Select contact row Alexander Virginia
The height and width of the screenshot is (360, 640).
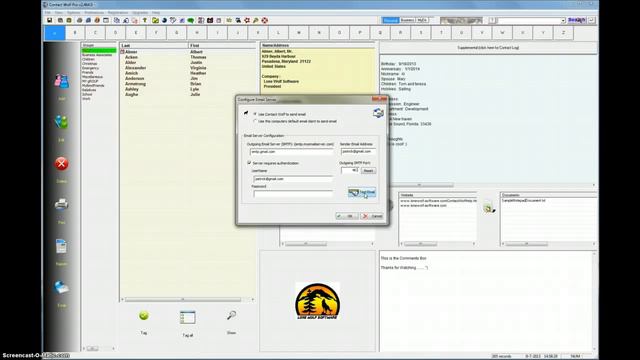tap(188, 68)
